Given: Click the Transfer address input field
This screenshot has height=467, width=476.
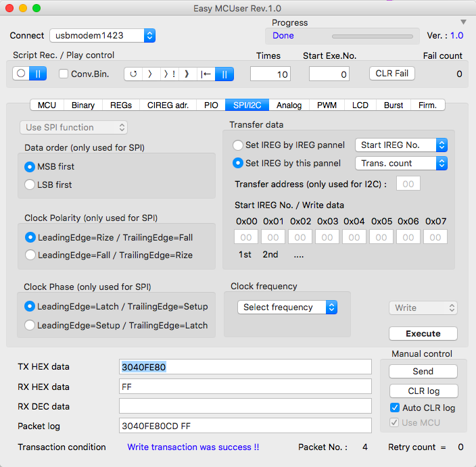Looking at the screenshot, I should pos(408,184).
